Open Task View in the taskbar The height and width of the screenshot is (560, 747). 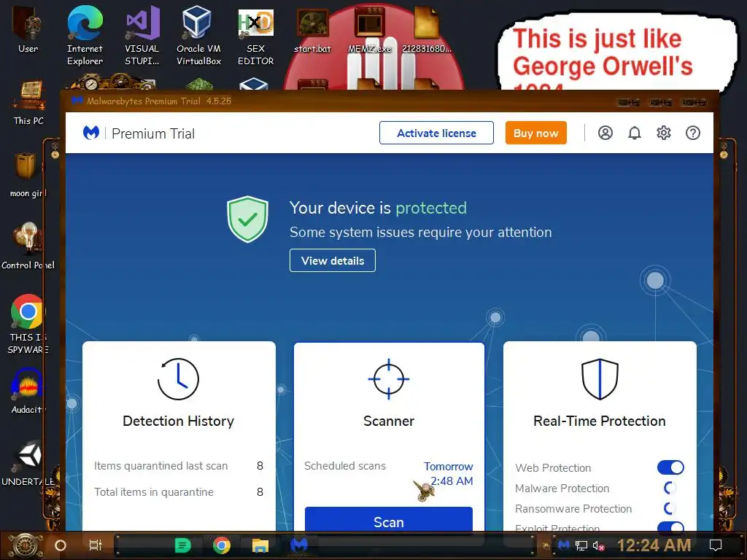[96, 545]
